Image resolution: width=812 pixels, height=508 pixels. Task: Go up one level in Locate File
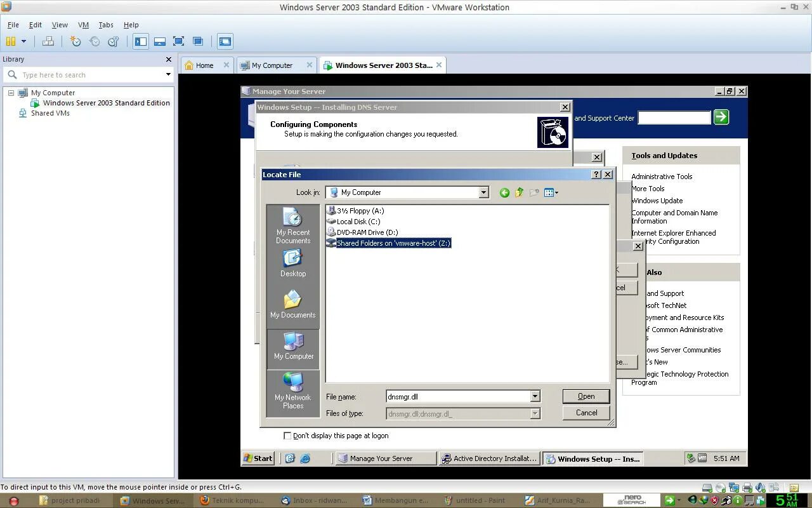[x=520, y=192]
